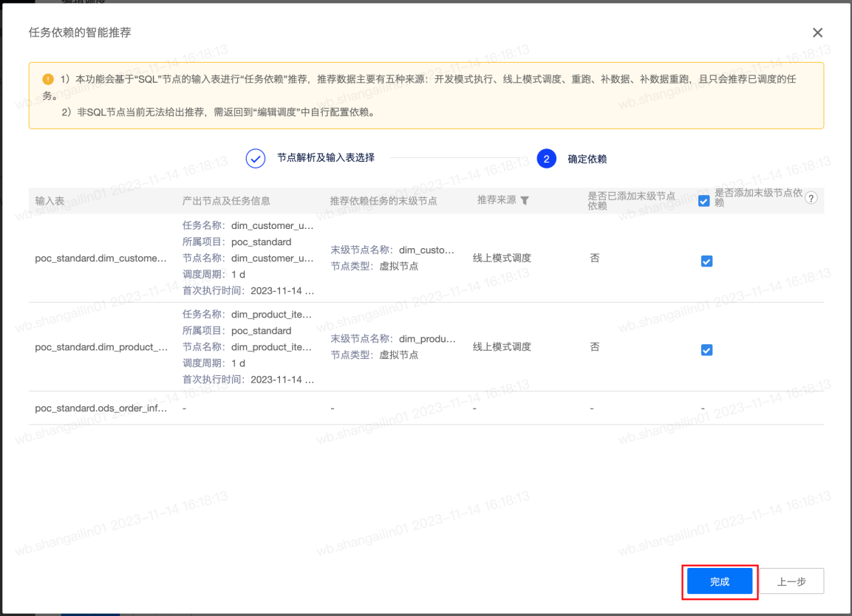Click the help question mark icon

(x=811, y=198)
